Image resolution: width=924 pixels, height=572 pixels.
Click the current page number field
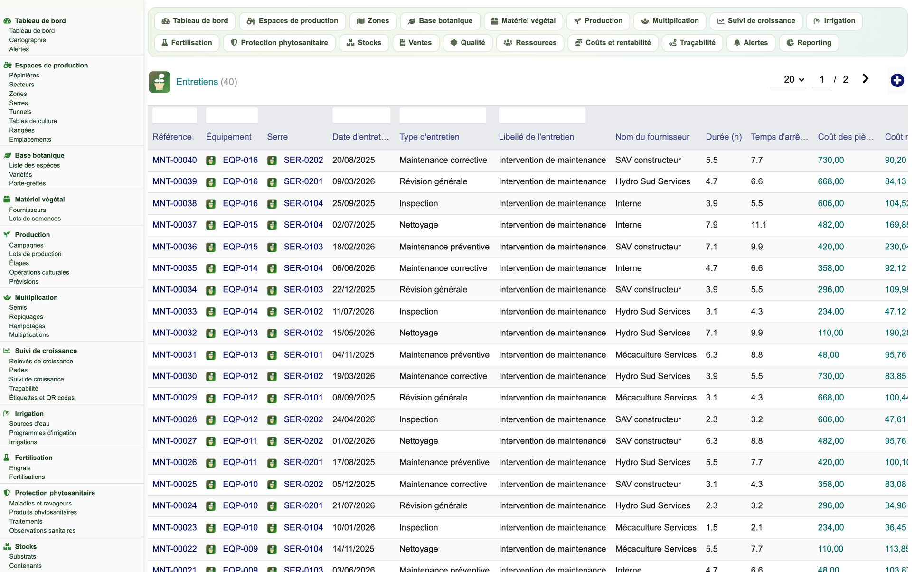tap(822, 79)
